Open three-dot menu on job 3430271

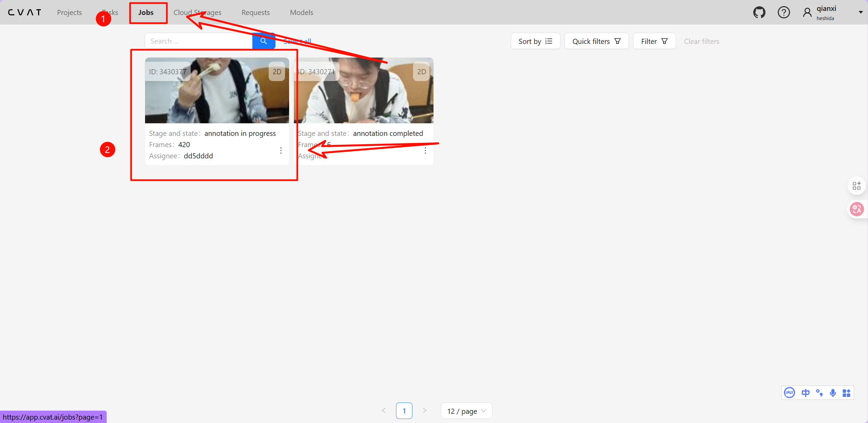pos(425,151)
